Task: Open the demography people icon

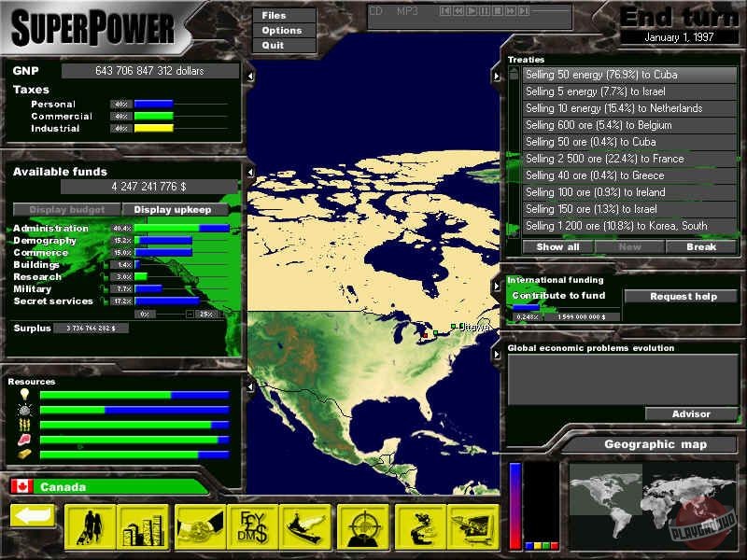Action: [x=91, y=527]
